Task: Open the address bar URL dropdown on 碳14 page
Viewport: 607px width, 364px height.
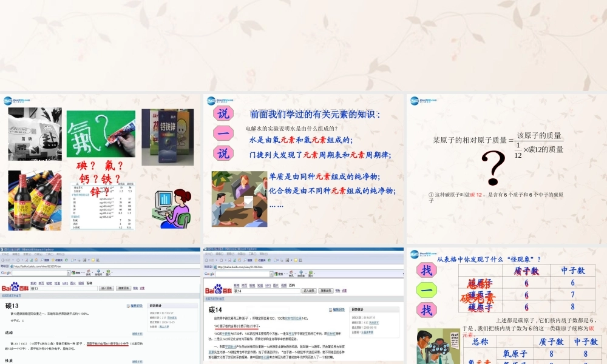Action: (x=401, y=266)
